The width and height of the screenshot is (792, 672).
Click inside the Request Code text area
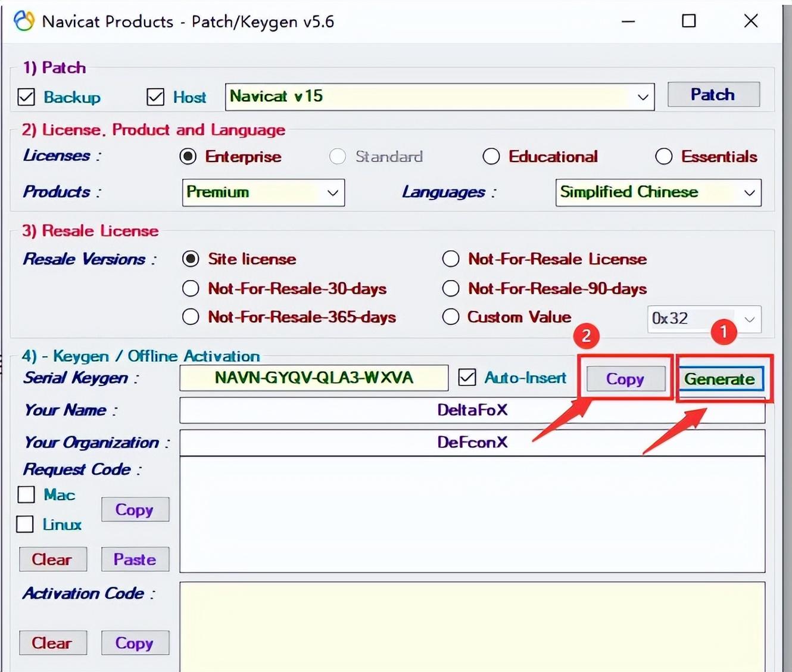(472, 515)
